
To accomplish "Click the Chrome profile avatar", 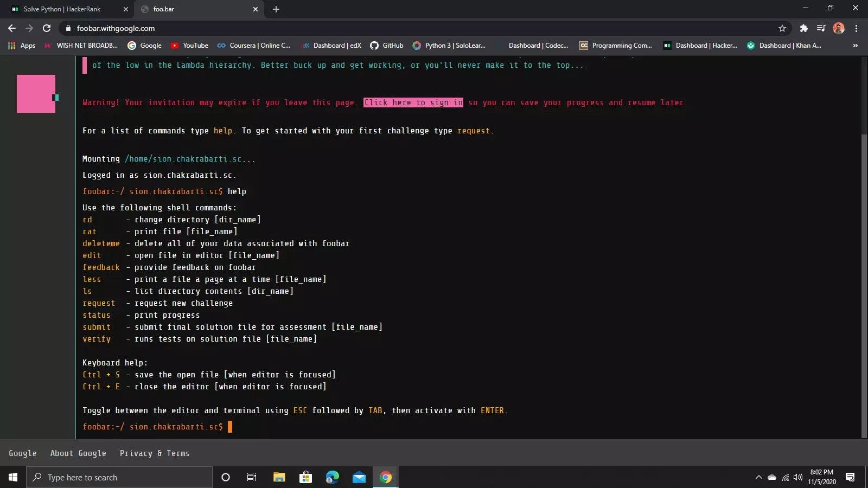I will (x=838, y=28).
